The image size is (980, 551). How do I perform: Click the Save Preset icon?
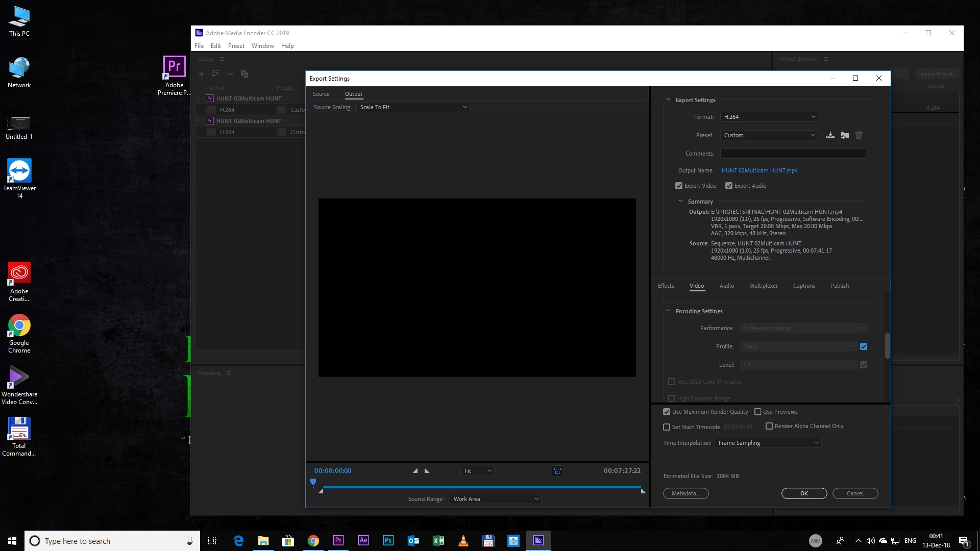click(830, 135)
